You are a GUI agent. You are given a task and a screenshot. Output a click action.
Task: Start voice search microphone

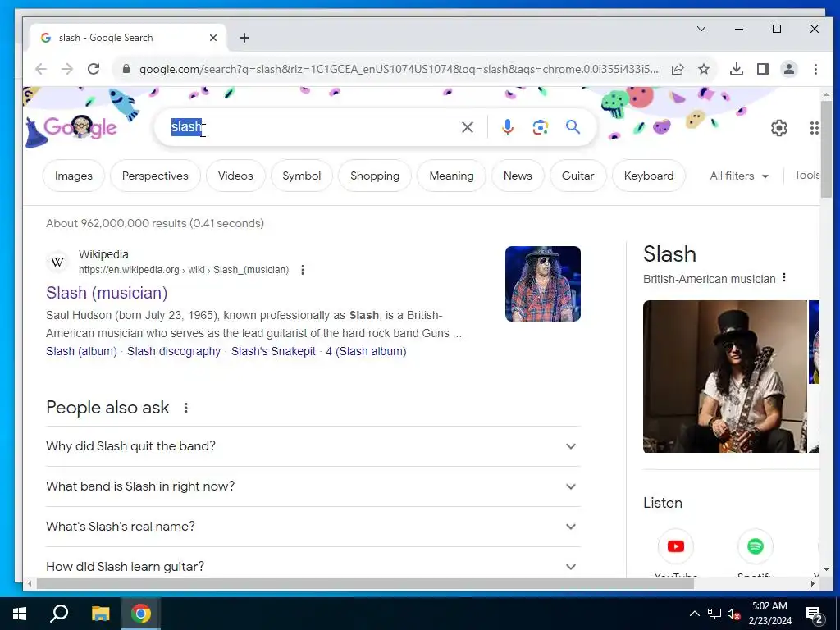pos(507,127)
